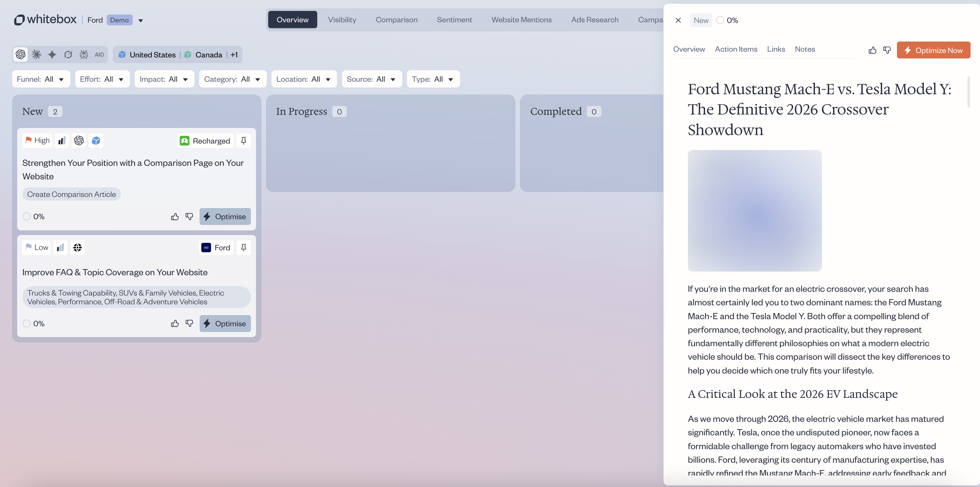Pin the Improve FAQ card

coord(243,247)
